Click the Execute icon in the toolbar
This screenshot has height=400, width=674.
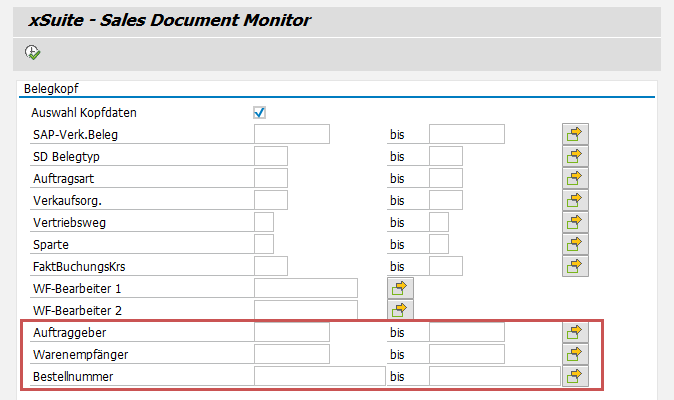click(x=33, y=52)
